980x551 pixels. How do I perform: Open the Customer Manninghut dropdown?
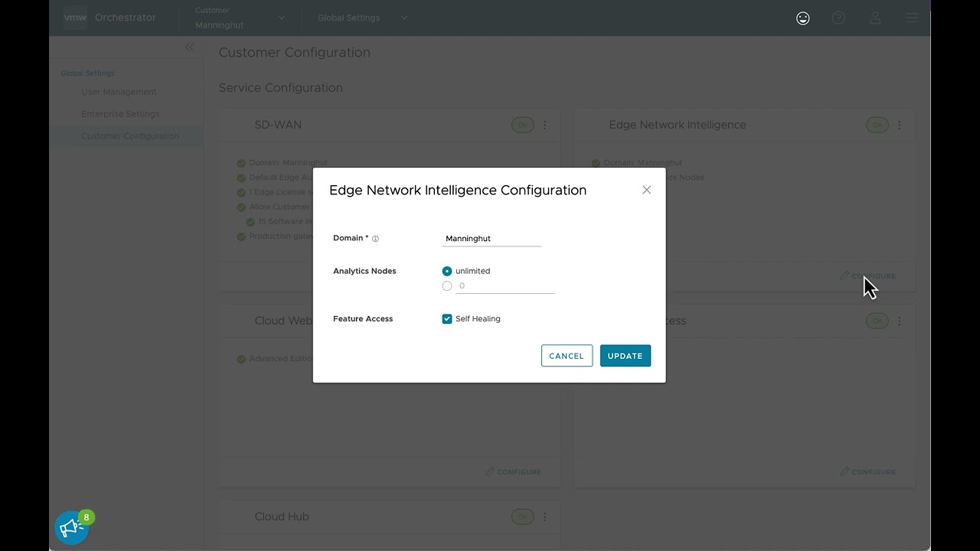[x=239, y=18]
